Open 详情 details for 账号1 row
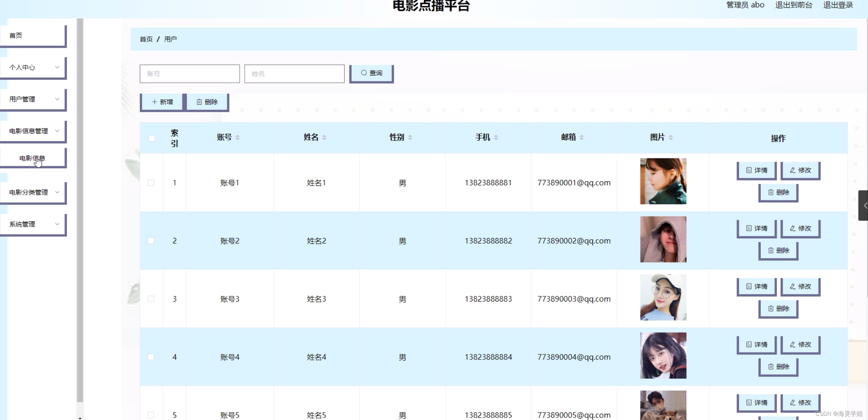This screenshot has height=420, width=868. 756,170
